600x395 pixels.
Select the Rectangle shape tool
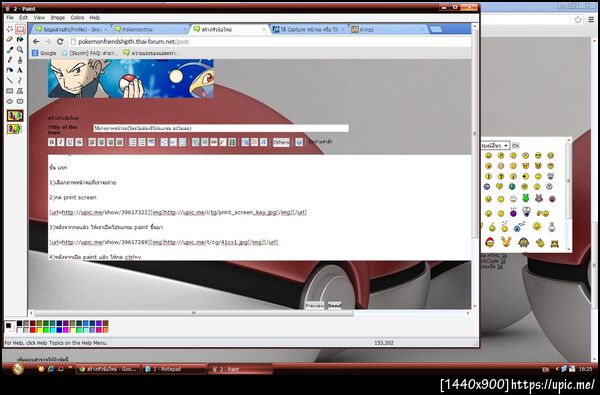[x=10, y=91]
